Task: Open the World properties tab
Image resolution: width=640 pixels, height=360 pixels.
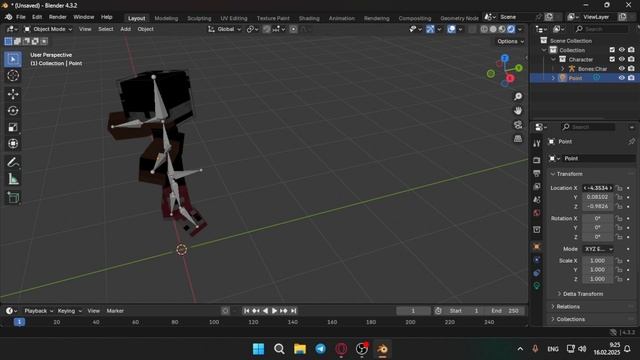Action: (x=537, y=213)
